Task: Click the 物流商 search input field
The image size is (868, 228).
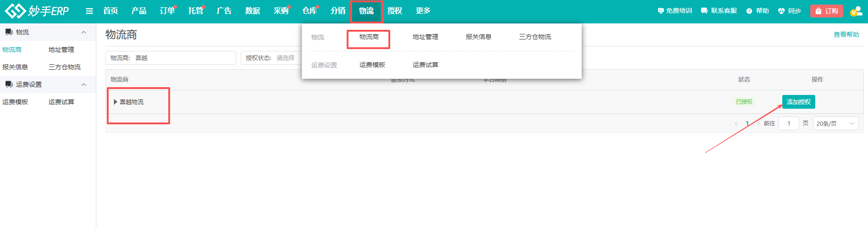Action: point(183,58)
